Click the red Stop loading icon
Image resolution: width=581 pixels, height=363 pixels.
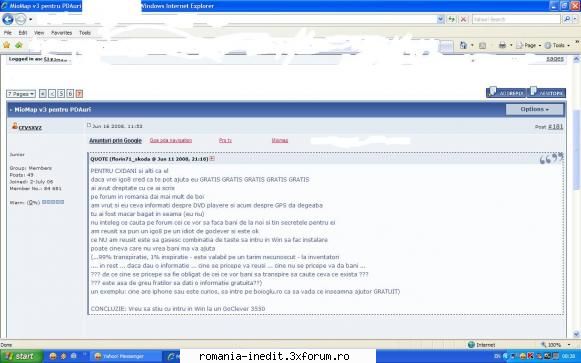click(463, 19)
